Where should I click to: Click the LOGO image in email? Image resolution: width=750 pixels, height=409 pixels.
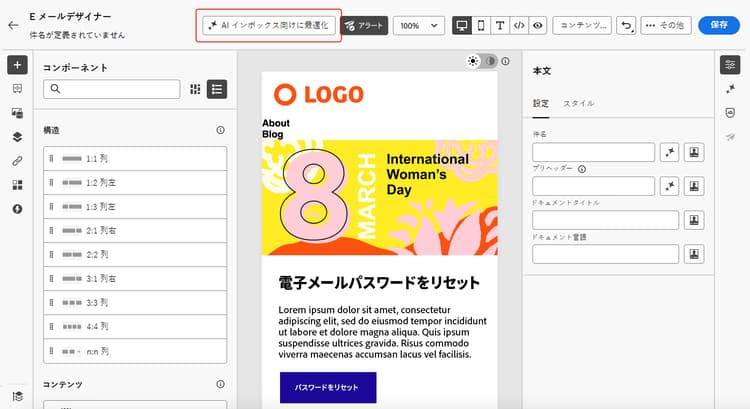tap(319, 94)
